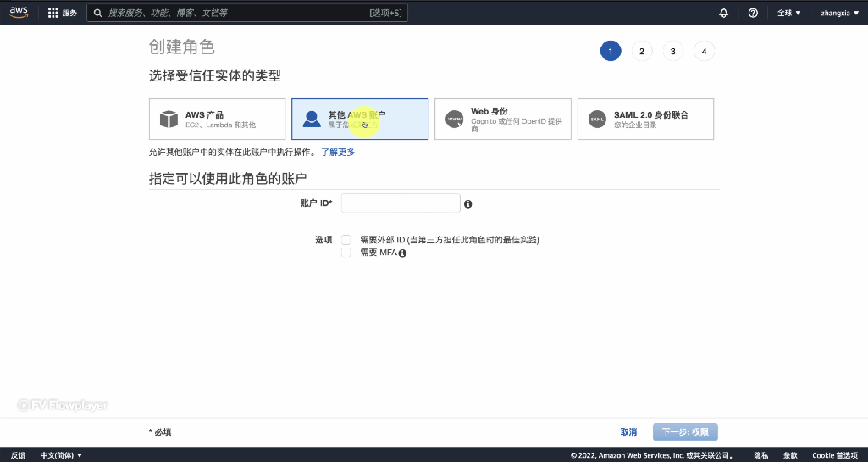Click the 取消 cancel link
Viewport: 868px width, 462px height.
click(x=628, y=432)
